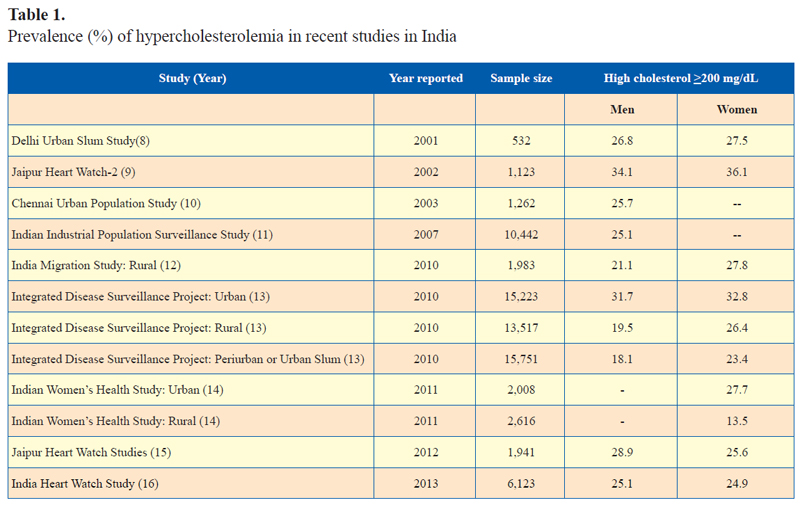The height and width of the screenshot is (505, 800).
Task: Click the 'Men' subheader cell
Action: coord(622,109)
